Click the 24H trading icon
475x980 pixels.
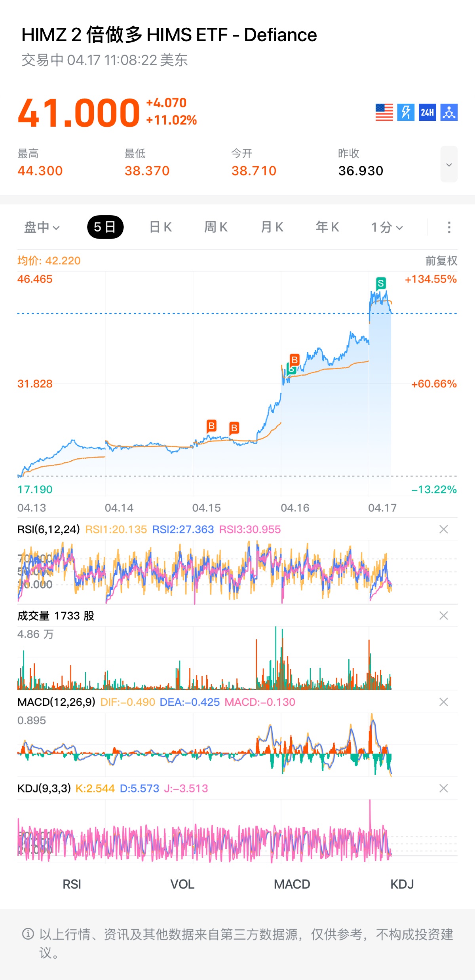click(427, 112)
